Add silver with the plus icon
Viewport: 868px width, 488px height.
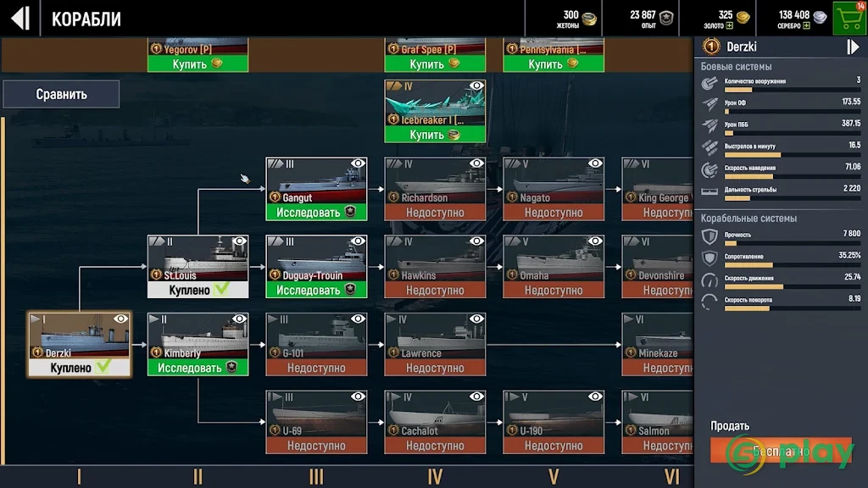[x=807, y=26]
